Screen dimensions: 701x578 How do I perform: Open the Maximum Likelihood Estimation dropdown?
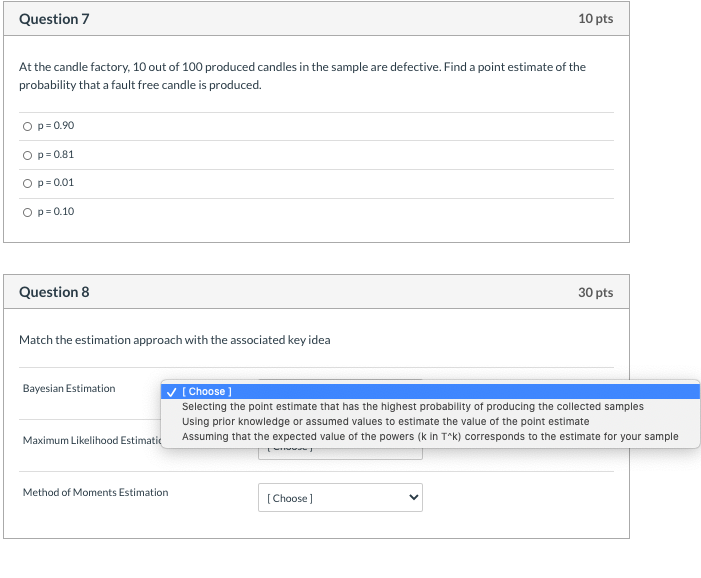click(x=340, y=452)
